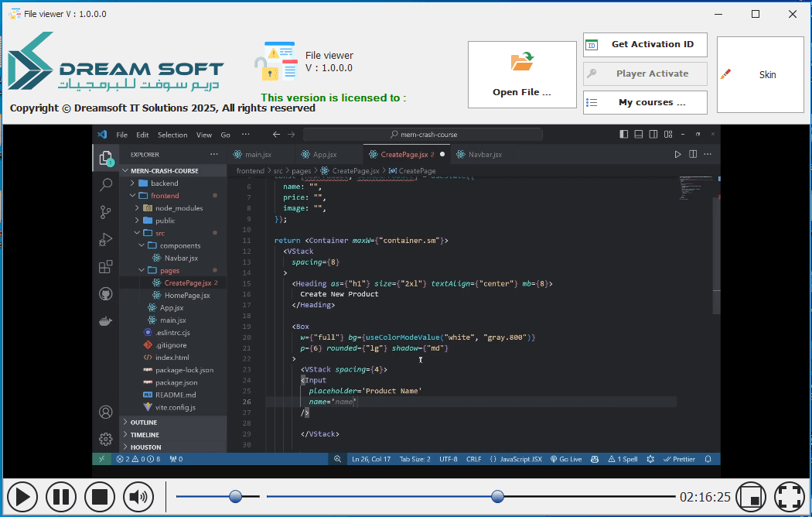Expand the node_modules folder

[x=173, y=208]
